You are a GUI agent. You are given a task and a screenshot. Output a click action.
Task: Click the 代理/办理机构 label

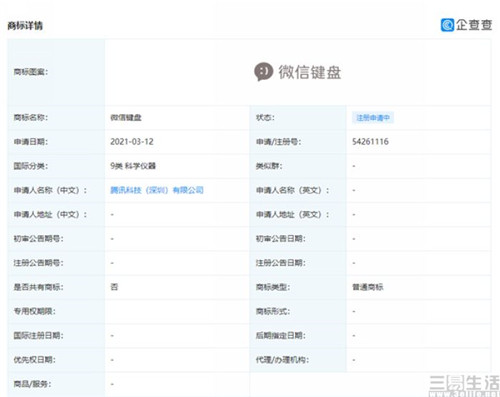282,360
